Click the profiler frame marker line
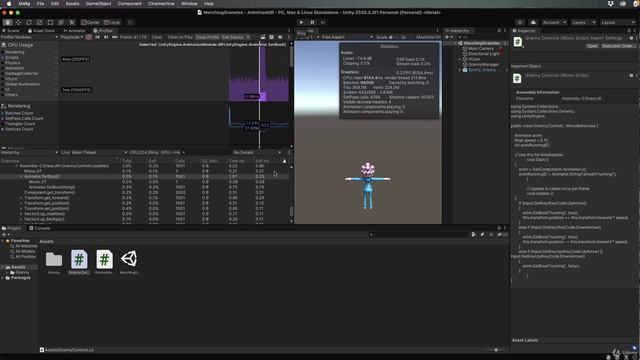Viewport: 640px width, 360px height. coord(259,94)
